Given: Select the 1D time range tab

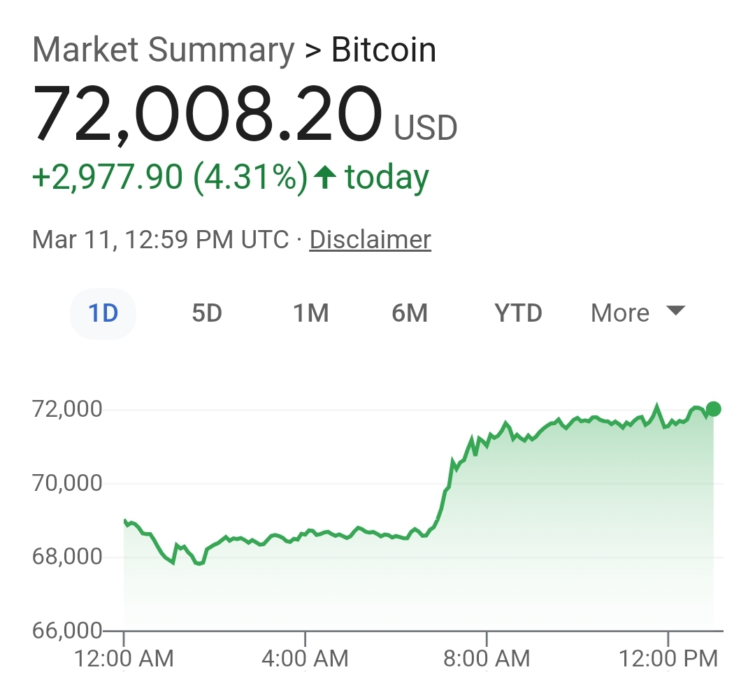Looking at the screenshot, I should click(103, 313).
